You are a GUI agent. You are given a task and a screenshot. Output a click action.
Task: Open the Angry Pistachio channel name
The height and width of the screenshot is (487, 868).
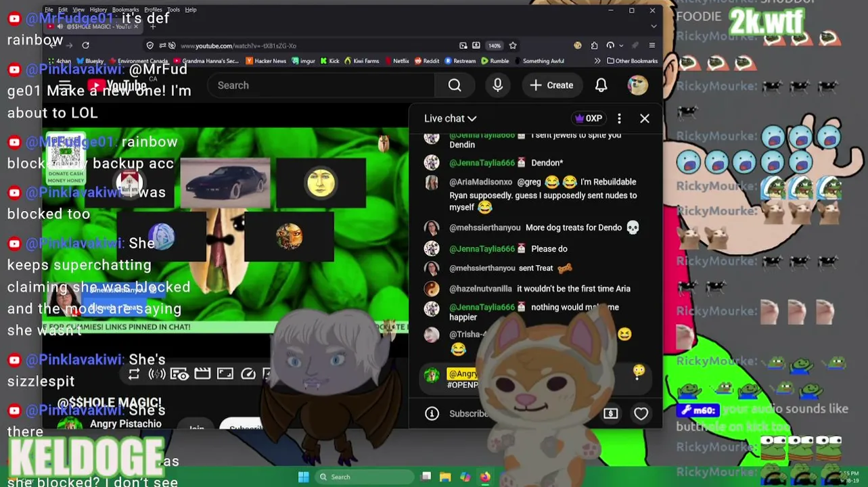point(126,424)
